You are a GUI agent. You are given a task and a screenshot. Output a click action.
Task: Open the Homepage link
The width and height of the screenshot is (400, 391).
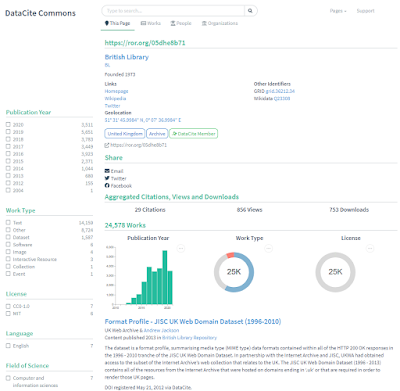tap(116, 91)
